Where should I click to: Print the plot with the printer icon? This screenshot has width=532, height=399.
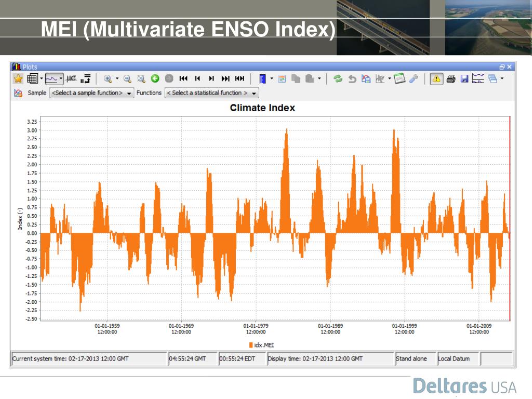pyautogui.click(x=451, y=79)
